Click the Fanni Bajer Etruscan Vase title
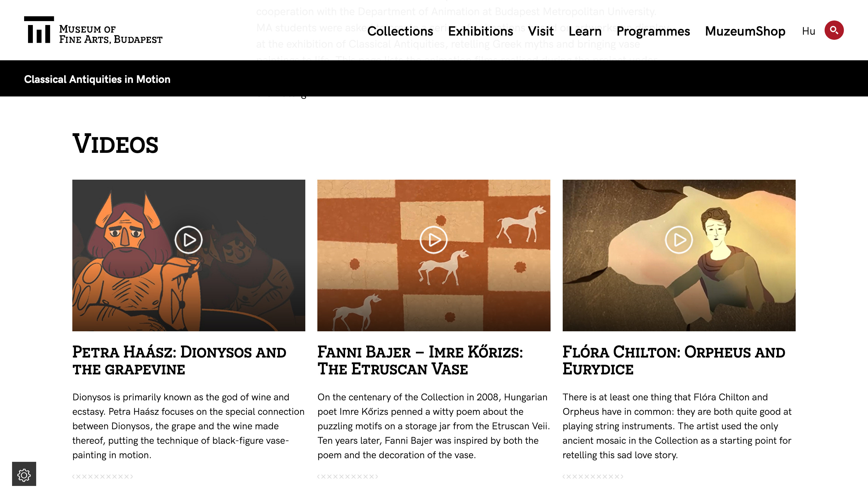 (x=420, y=361)
